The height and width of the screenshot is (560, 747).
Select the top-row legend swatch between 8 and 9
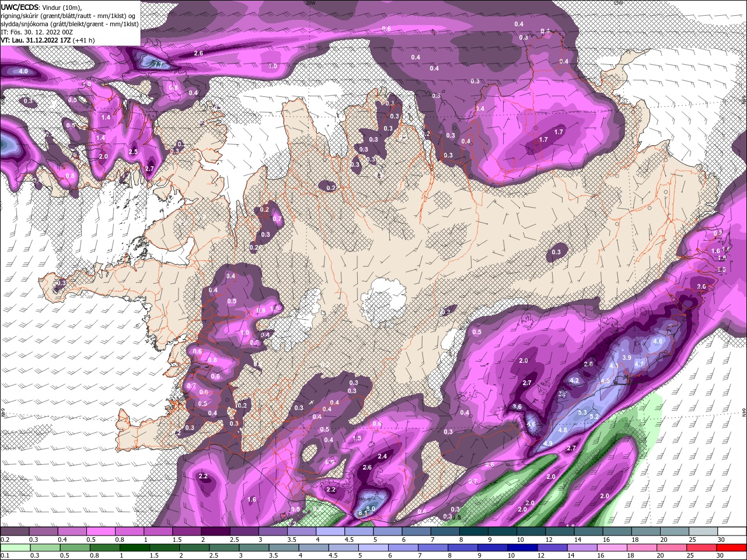point(474,531)
